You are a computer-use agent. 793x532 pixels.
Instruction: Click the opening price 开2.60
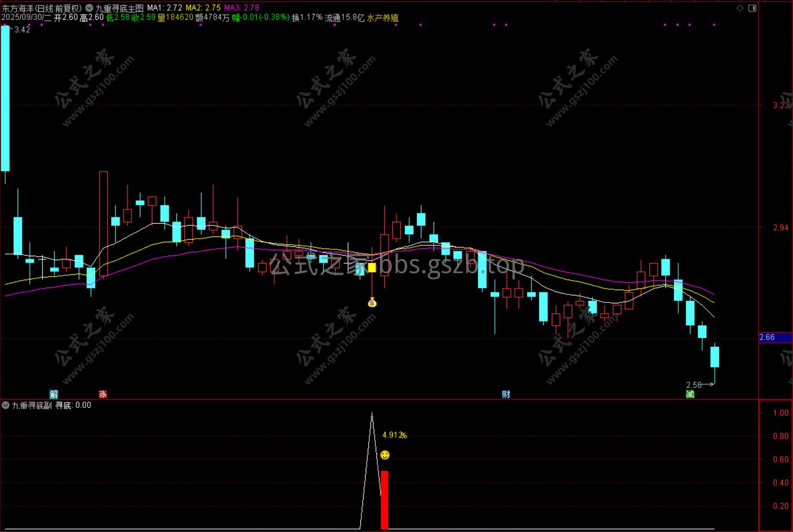(x=66, y=18)
